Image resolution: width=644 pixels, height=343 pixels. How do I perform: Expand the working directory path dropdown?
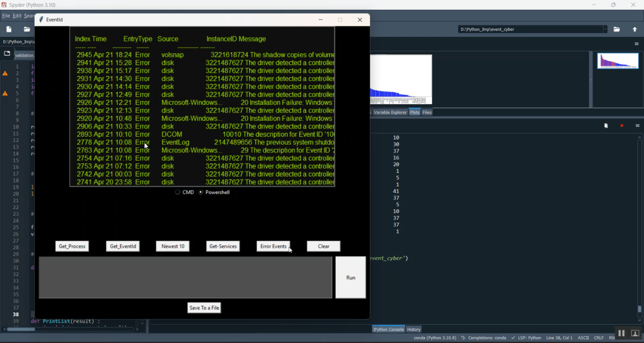(x=605, y=29)
